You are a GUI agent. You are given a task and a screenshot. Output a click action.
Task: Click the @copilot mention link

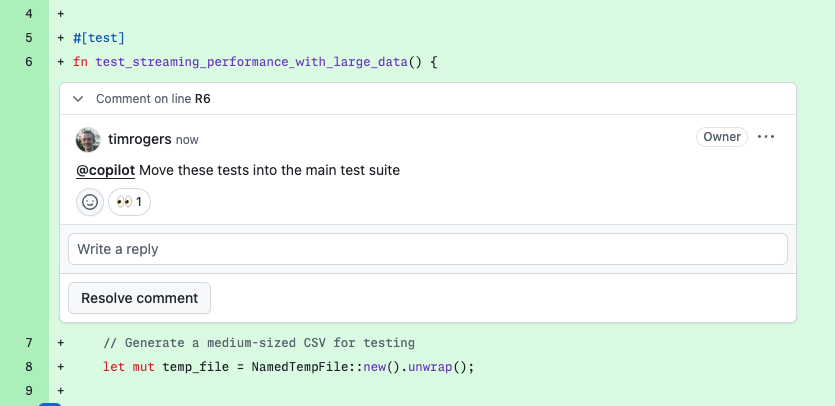tap(105, 170)
